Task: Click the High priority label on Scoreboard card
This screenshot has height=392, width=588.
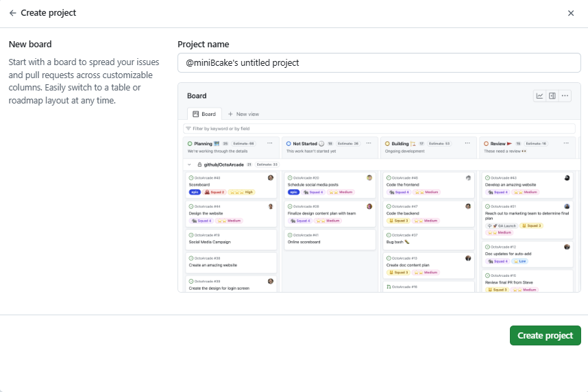Action: [x=241, y=192]
